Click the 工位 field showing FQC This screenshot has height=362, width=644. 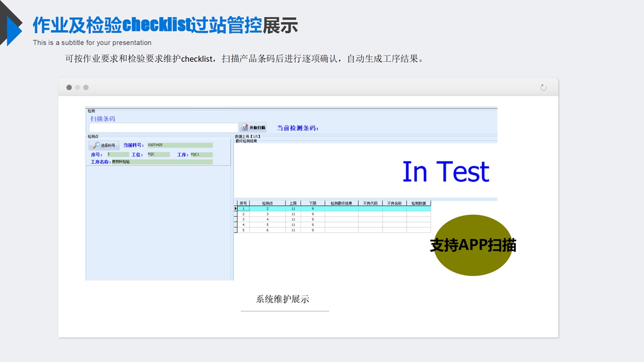click(158, 155)
